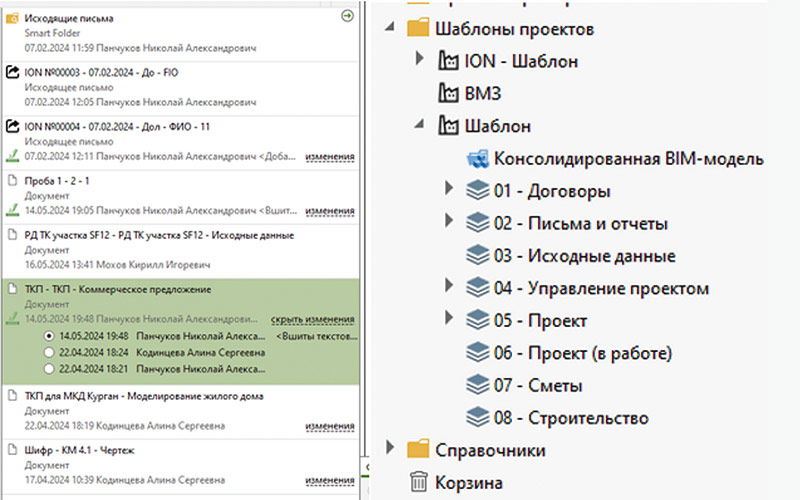Screen dimensions: 800x500
Task: Expand the 04 - Управление проектом section
Action: click(x=448, y=285)
